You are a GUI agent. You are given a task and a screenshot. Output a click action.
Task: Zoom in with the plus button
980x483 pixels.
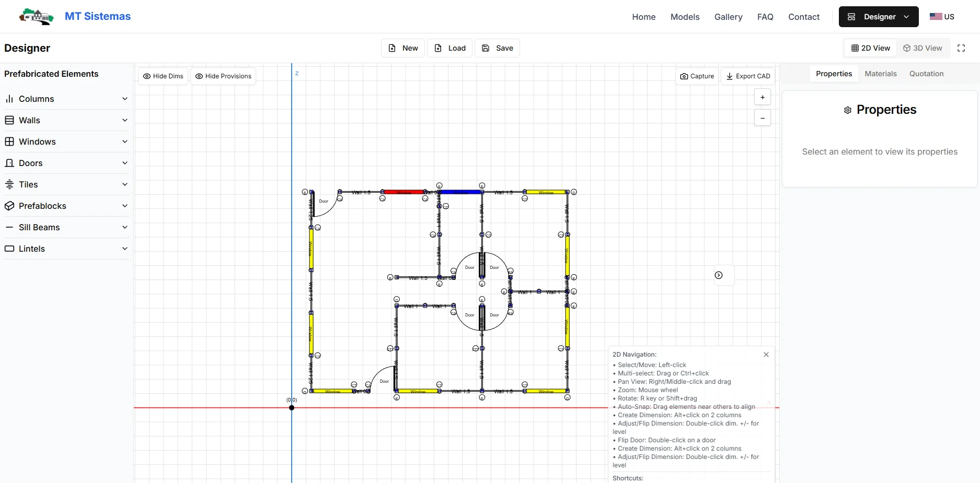point(763,97)
